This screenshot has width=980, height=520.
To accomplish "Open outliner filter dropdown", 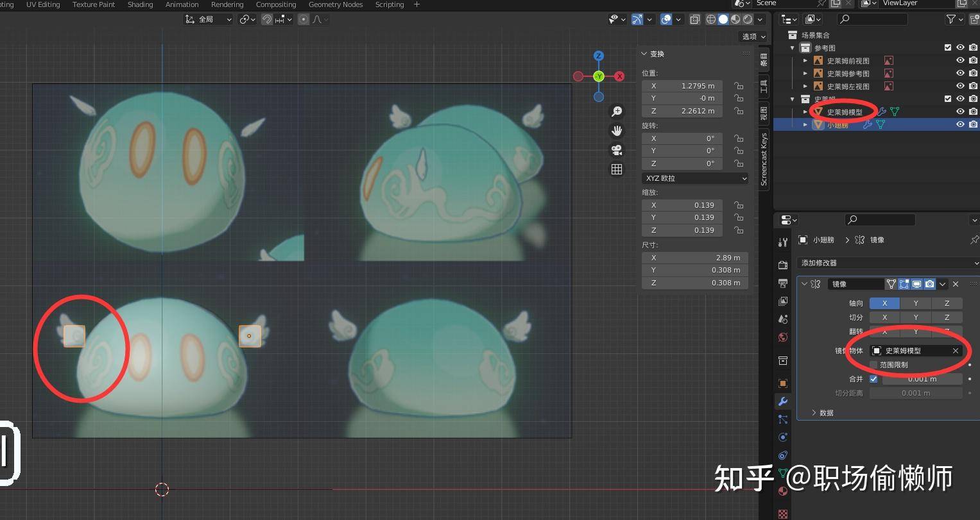I will pos(954,19).
